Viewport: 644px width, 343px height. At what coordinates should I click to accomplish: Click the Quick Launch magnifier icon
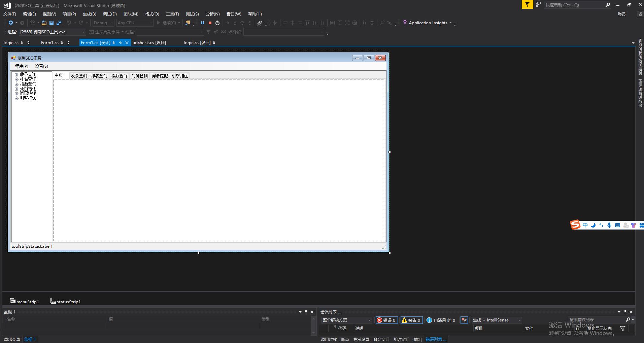click(x=608, y=5)
